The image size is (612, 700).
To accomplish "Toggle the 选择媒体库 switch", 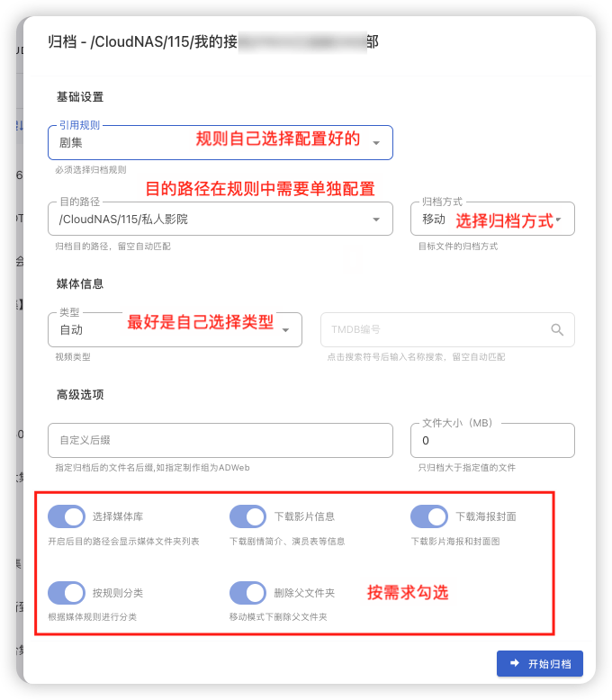I will tap(67, 516).
